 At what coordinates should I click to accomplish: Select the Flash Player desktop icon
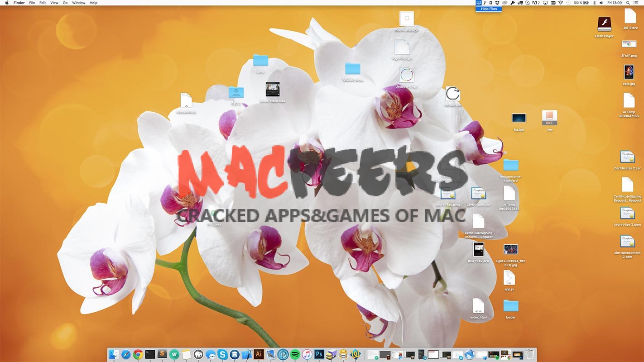[x=604, y=24]
